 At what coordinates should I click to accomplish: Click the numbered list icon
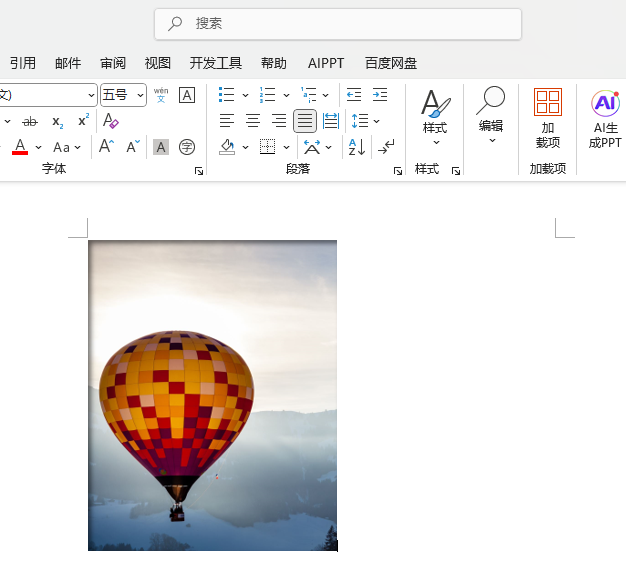click(267, 95)
